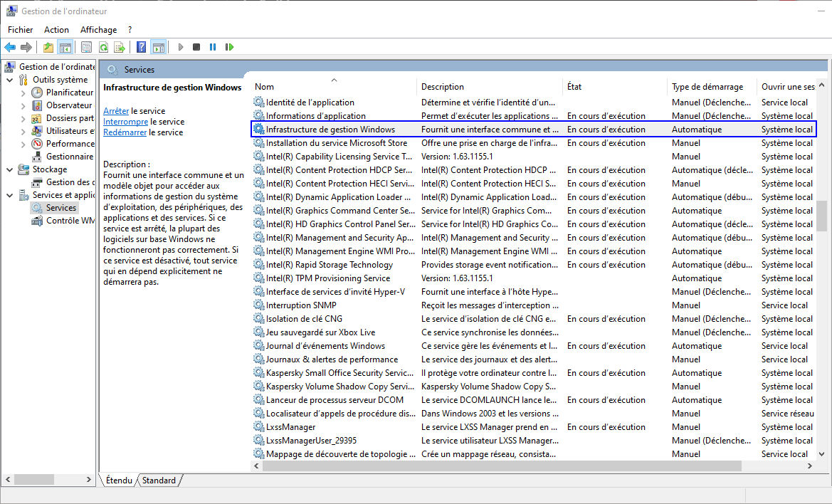Screen dimensions: 832x504
Task: Sort list by the État column header
Action: pyautogui.click(x=574, y=87)
